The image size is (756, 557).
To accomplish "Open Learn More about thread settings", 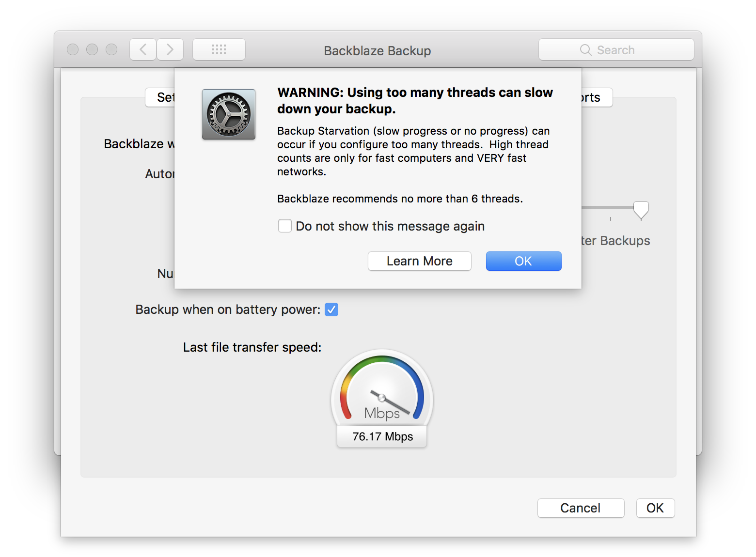I will point(419,261).
